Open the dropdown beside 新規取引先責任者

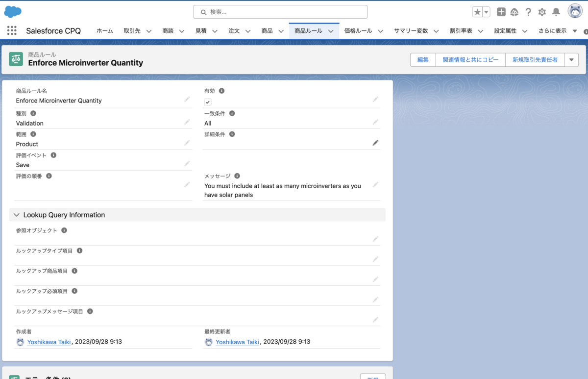point(571,59)
